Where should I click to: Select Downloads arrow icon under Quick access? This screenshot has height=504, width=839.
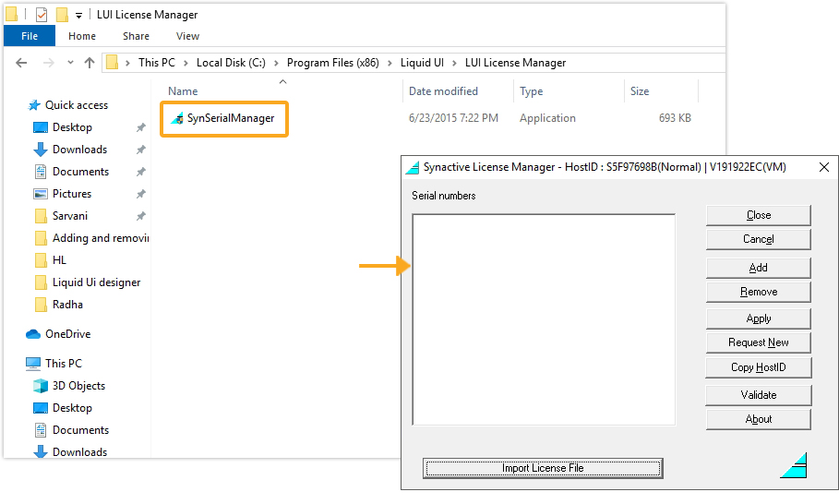[x=41, y=150]
